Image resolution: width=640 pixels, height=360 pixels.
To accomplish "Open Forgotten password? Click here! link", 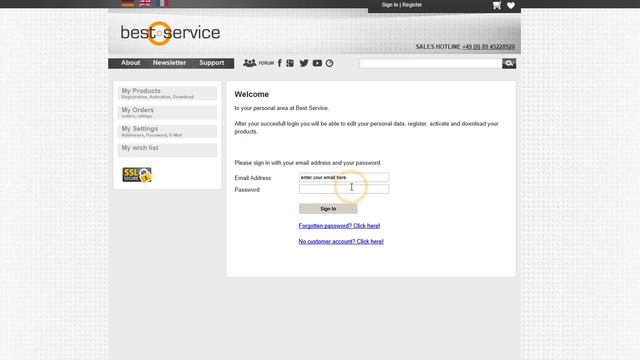I will (x=339, y=226).
